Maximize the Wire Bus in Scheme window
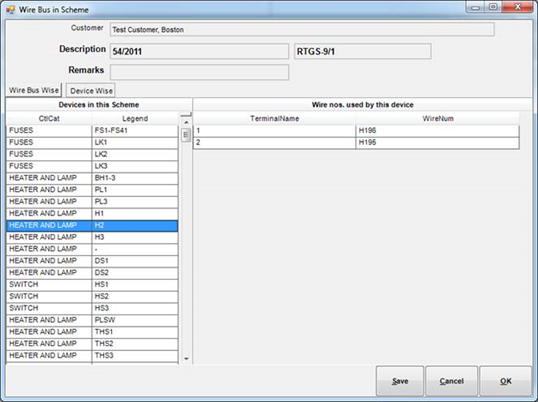Viewport: 538px width, 402px height. (493, 8)
